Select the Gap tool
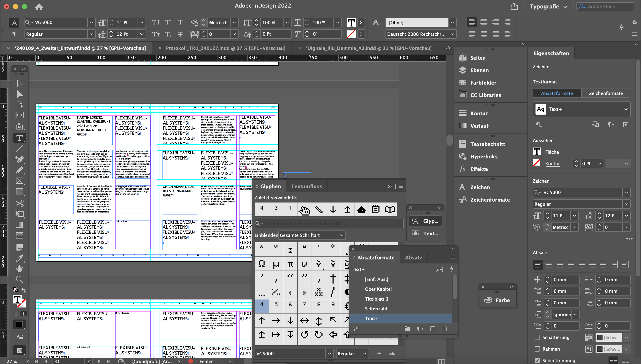 20,115
